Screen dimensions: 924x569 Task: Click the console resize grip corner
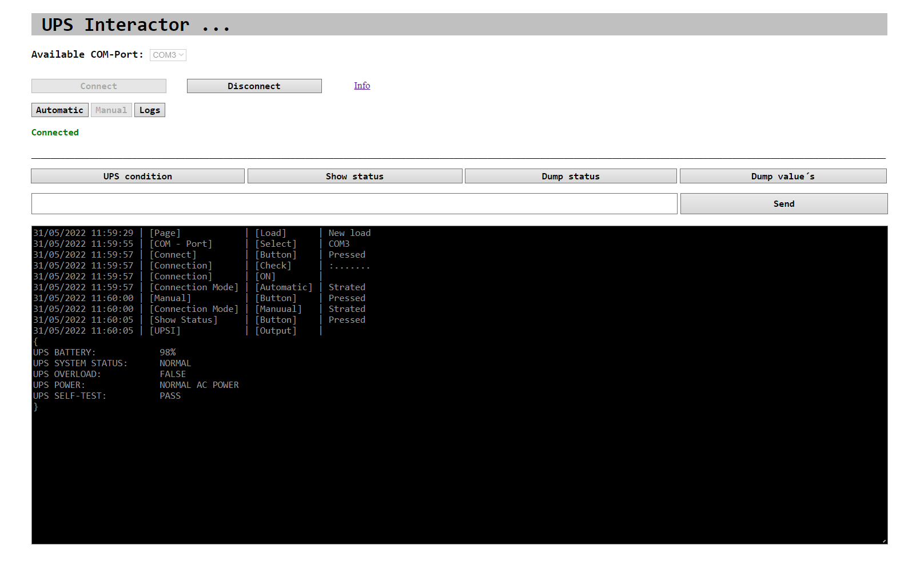(x=884, y=540)
